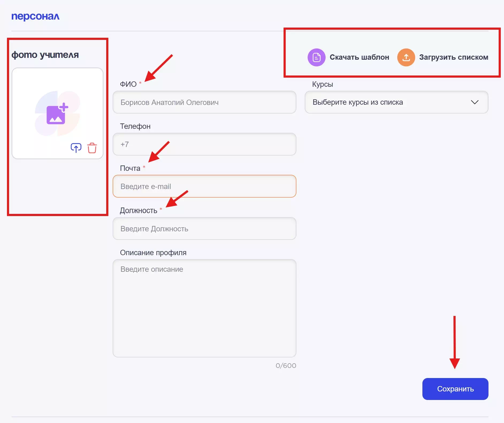Click the фото учителя section title
Image resolution: width=504 pixels, height=423 pixels.
coord(45,55)
